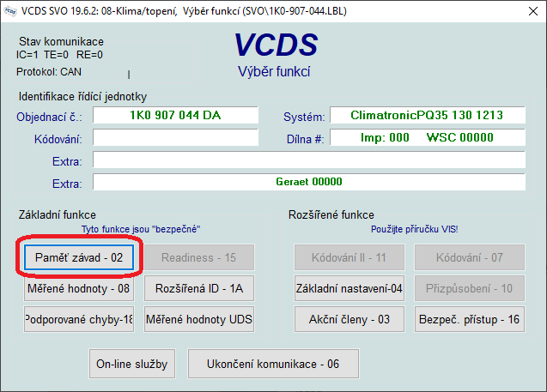Click the Výběr funkcí heading
The image size is (547, 392).
pos(274,71)
